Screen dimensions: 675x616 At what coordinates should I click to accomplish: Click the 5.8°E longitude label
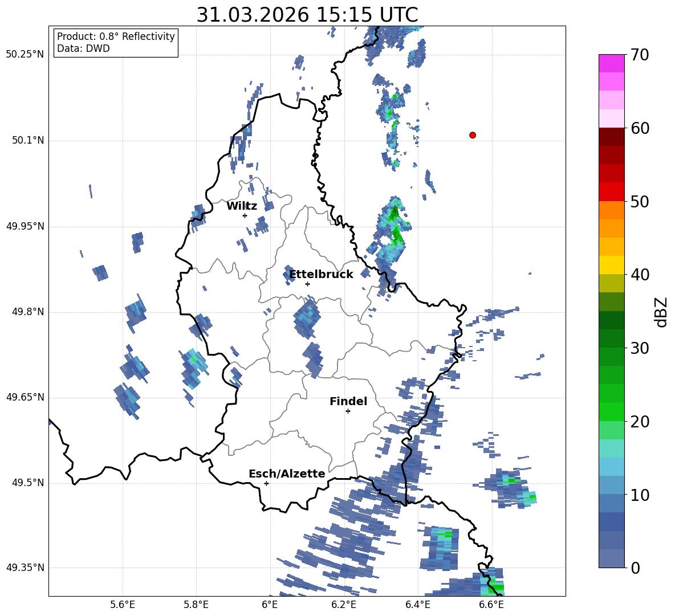196,605
